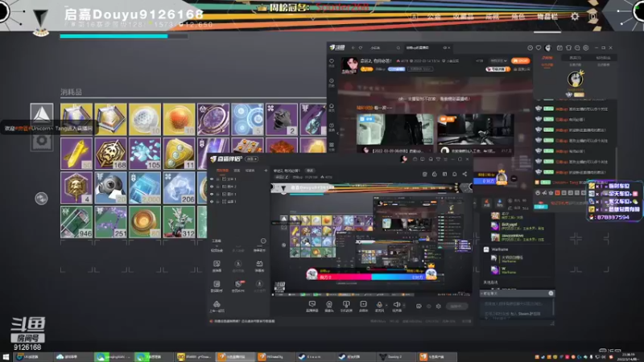Click the triangle tool icon at panel bottom
The height and width of the screenshot is (362, 644).
tap(217, 304)
